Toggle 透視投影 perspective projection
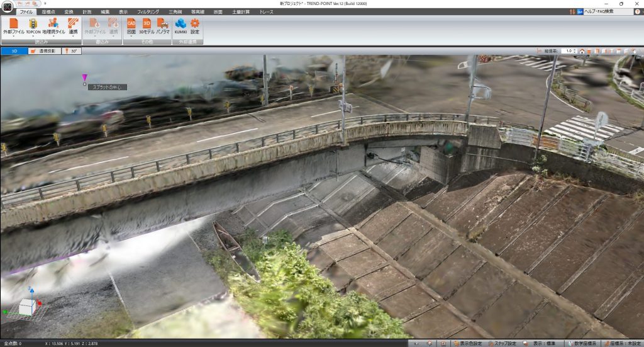 [44, 51]
